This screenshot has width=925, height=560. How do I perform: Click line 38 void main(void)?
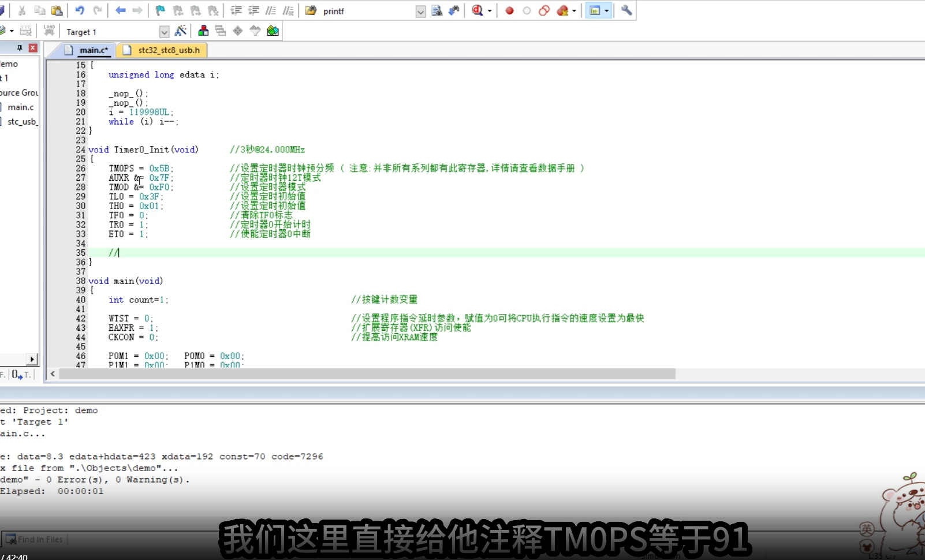126,281
